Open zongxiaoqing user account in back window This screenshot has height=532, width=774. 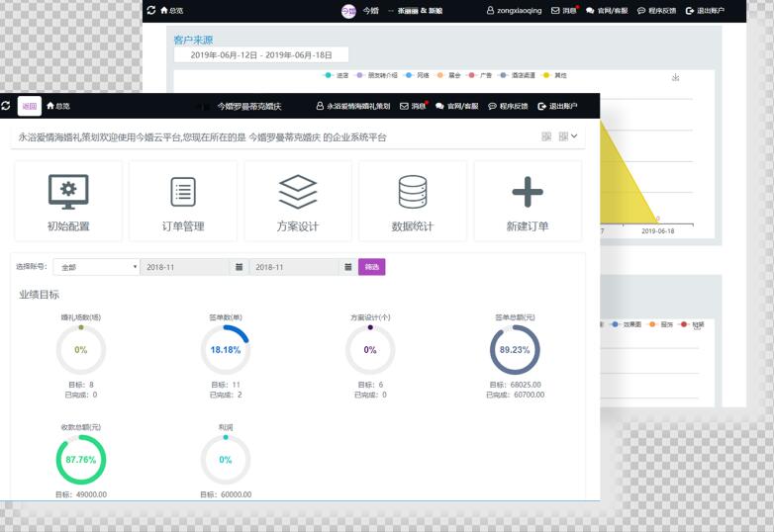click(x=514, y=10)
